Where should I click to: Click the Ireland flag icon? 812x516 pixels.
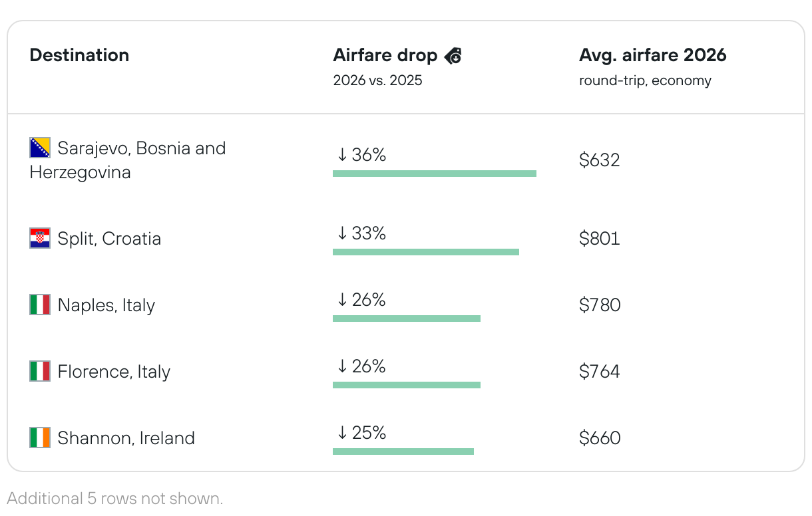click(x=40, y=438)
